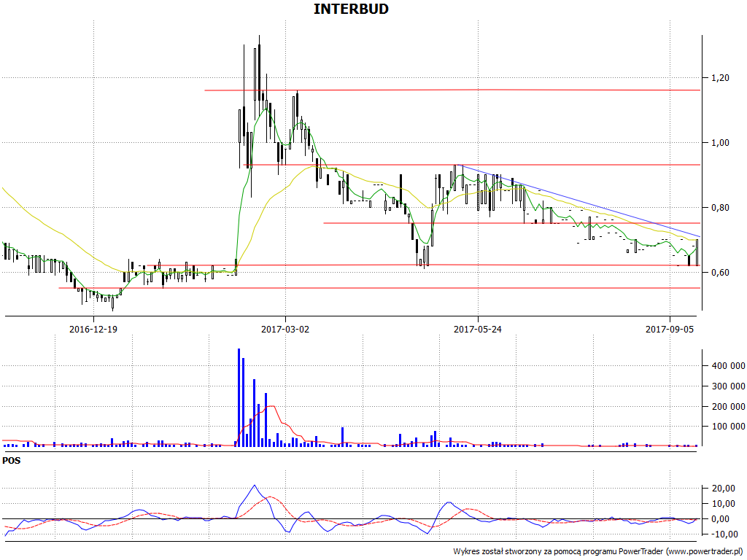Select the 2017-05-24 date label
This screenshot has height=560, width=747.
[477, 329]
